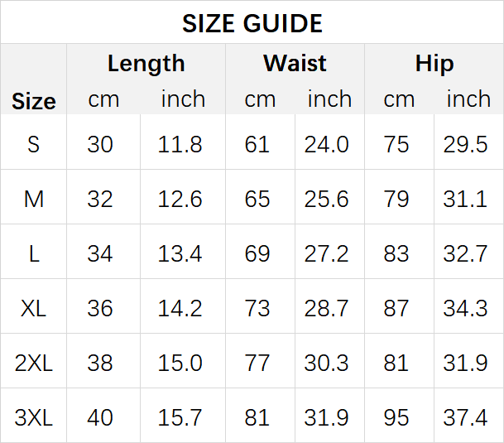The width and height of the screenshot is (504, 443).
Task: Select the 2XL size row label
Action: pos(33,364)
